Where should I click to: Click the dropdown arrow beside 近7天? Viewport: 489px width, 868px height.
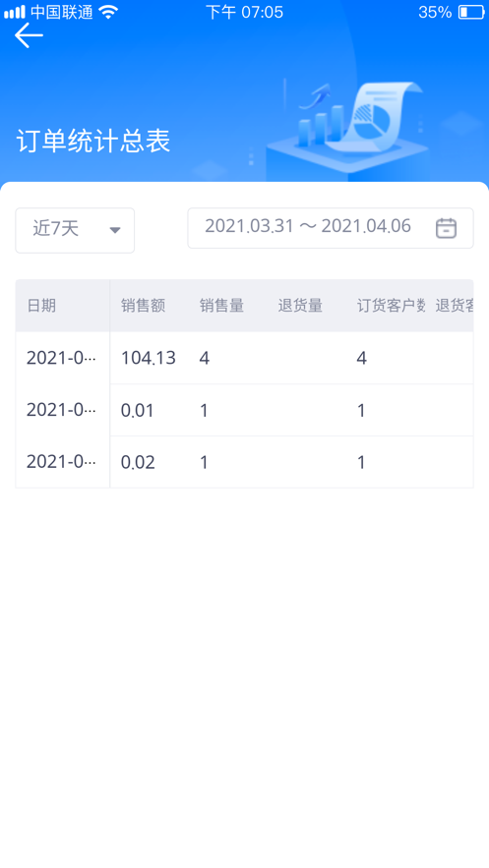coord(115,230)
